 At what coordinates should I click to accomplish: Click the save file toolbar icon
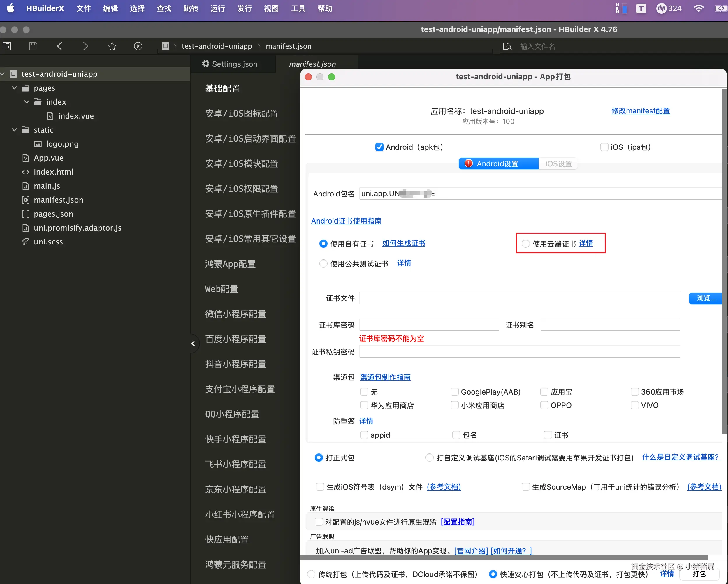(x=33, y=46)
